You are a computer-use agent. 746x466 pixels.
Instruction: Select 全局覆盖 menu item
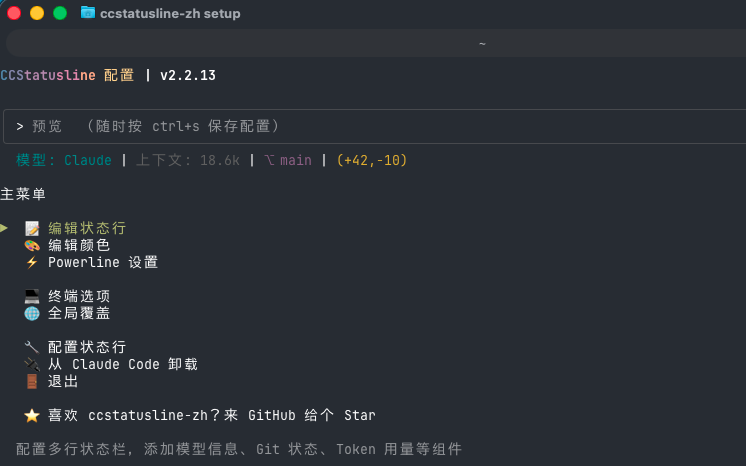click(79, 314)
